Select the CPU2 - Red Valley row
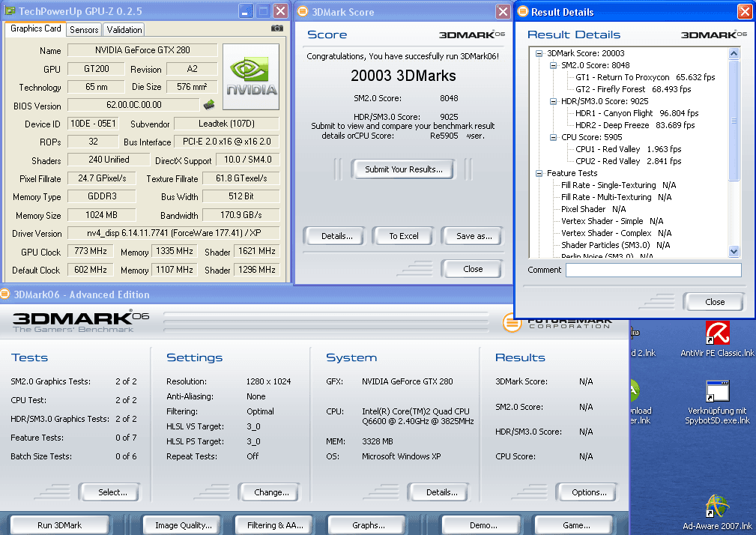This screenshot has width=756, height=535. click(628, 161)
